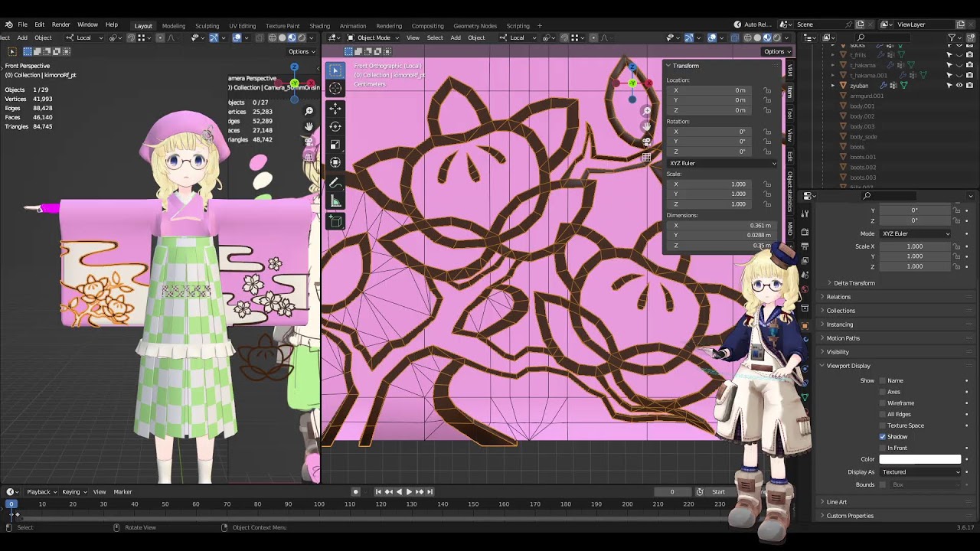Select the Annotate tool in center viewport
This screenshot has height=551, width=980.
coord(335,183)
